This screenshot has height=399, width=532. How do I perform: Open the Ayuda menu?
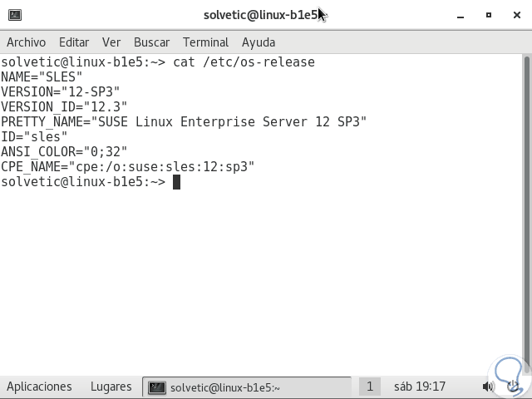[259, 42]
